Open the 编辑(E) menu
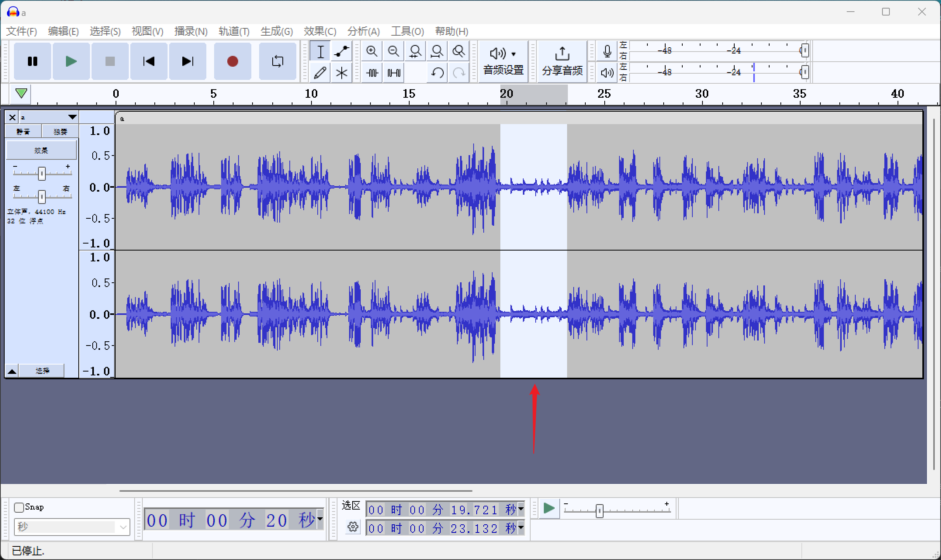 63,31
